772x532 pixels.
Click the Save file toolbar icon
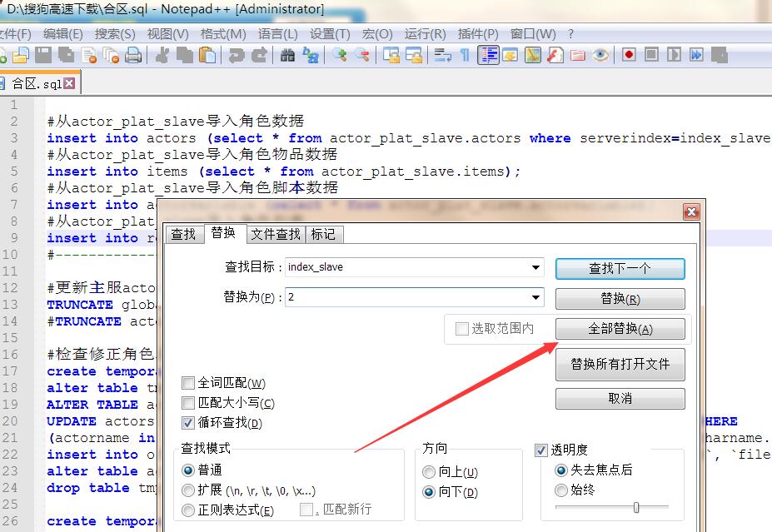(x=42, y=55)
